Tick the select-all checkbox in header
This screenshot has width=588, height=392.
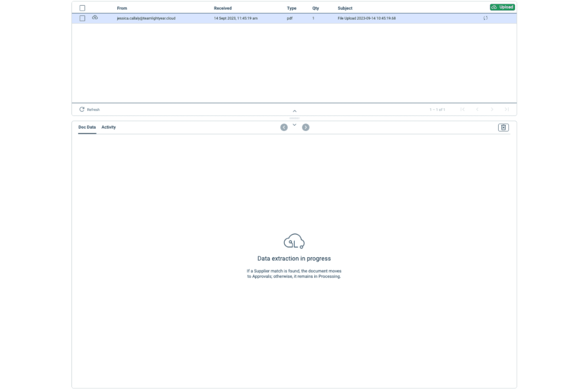click(x=82, y=8)
